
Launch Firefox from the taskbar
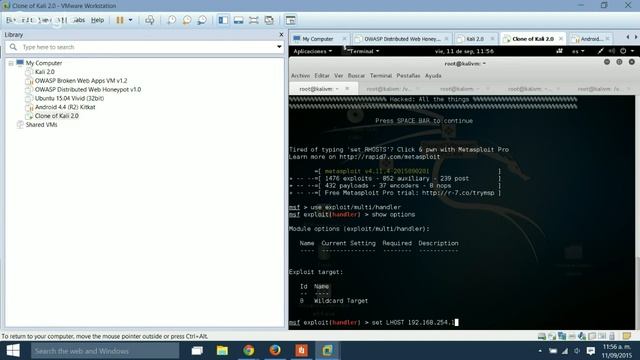275,351
